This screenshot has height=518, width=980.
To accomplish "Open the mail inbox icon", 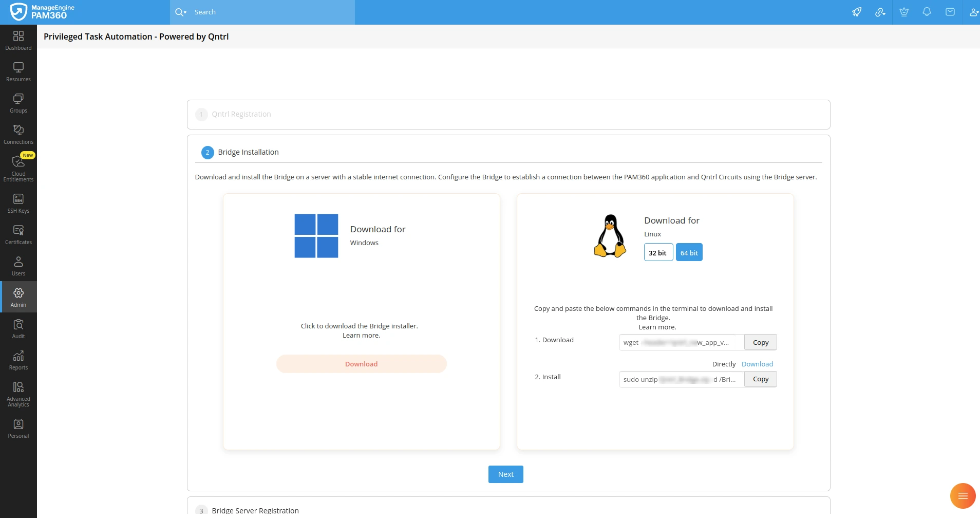I will tap(951, 12).
